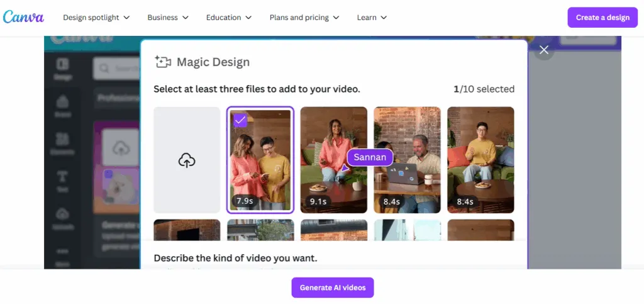Open the Uploads panel in sidebar

pos(63,217)
